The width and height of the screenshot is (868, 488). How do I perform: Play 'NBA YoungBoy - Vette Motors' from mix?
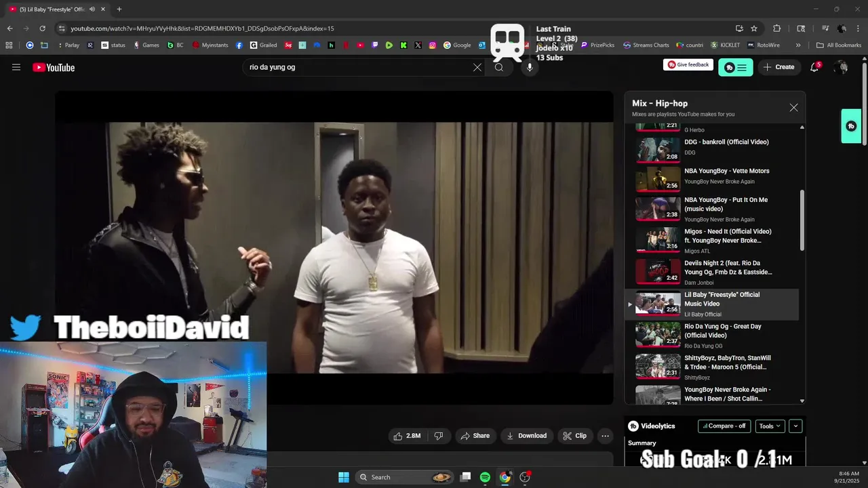pyautogui.click(x=711, y=178)
